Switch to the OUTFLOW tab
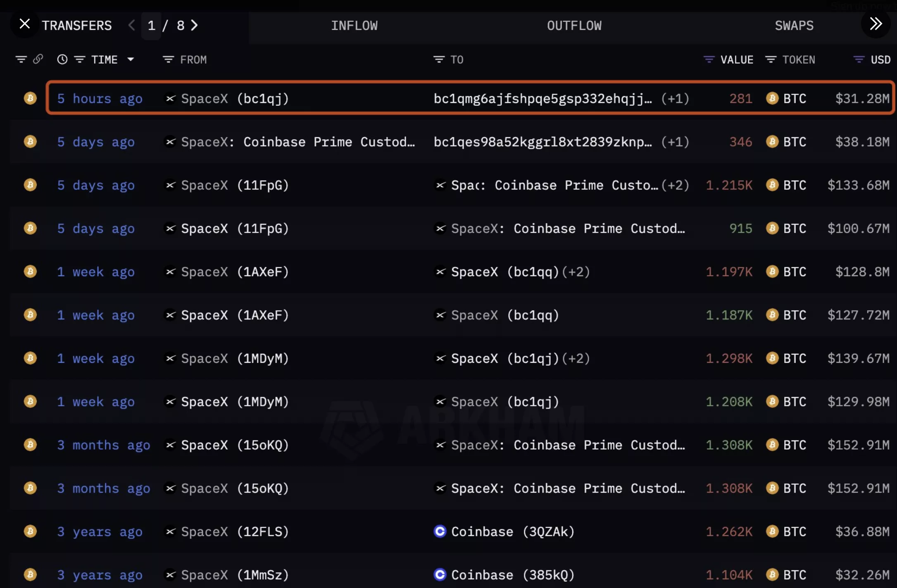 point(574,25)
